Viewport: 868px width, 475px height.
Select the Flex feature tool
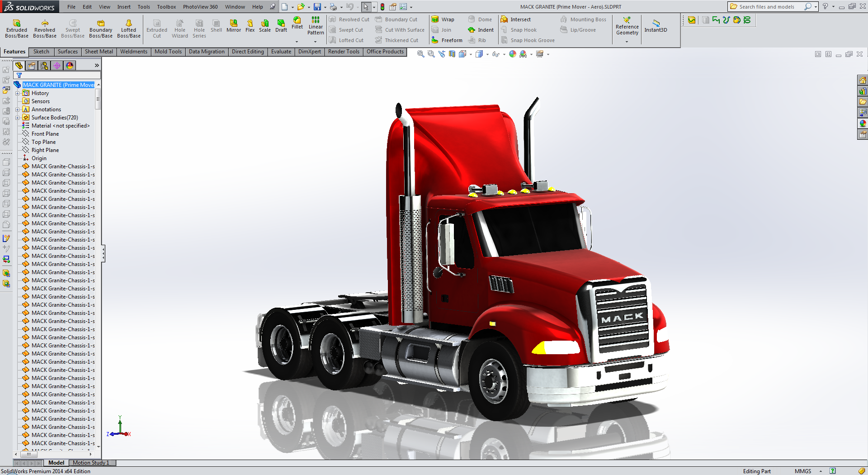click(x=250, y=26)
